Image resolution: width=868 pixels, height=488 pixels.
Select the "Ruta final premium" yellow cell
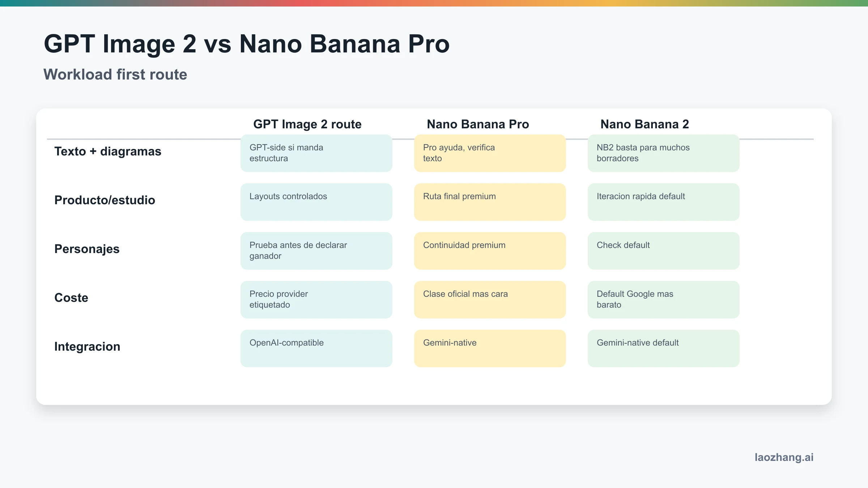pyautogui.click(x=490, y=202)
